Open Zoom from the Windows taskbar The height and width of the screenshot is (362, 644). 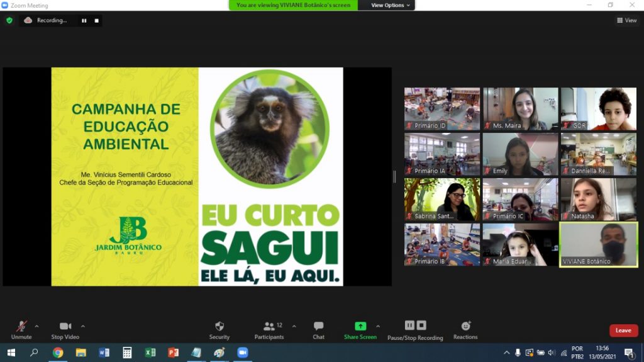(243, 353)
